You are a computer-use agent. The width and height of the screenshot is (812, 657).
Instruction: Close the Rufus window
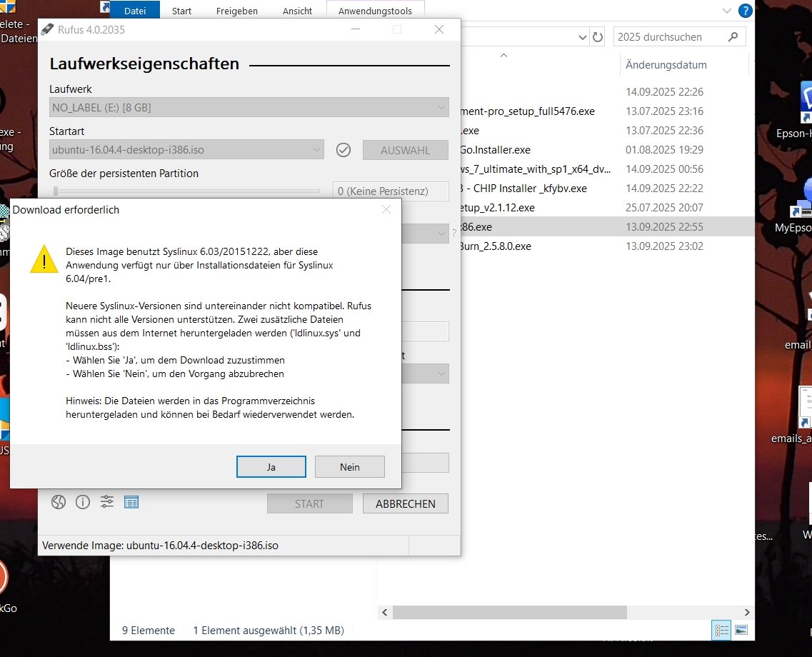tap(439, 29)
